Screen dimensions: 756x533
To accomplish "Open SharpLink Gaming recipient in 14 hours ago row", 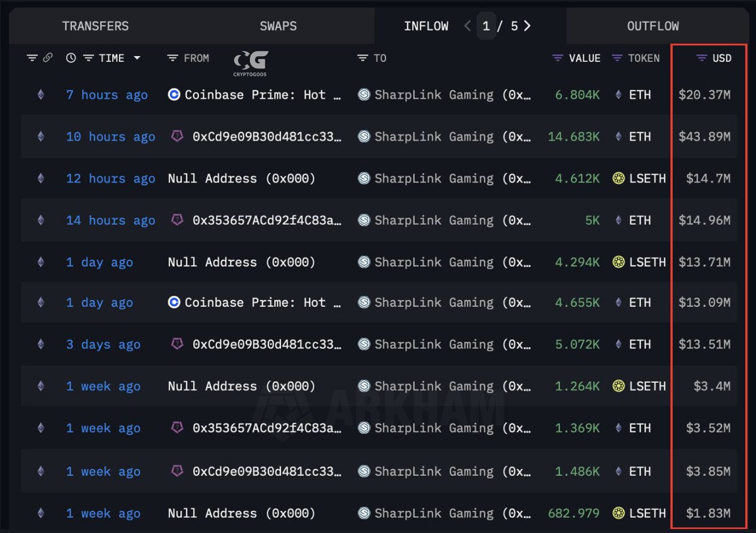I will coord(453,220).
